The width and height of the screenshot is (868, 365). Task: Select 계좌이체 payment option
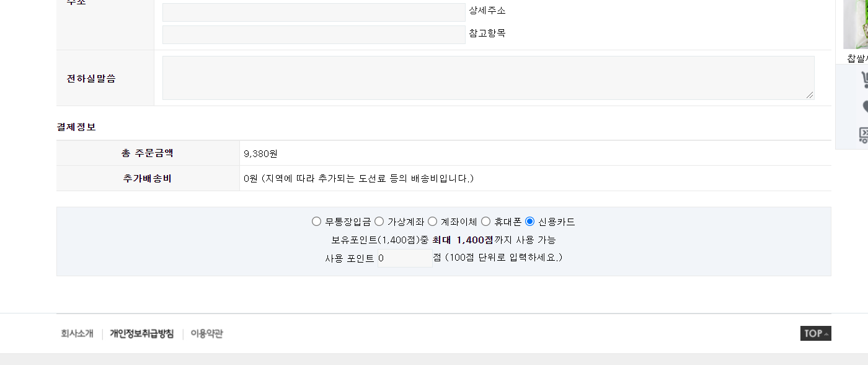point(432,222)
